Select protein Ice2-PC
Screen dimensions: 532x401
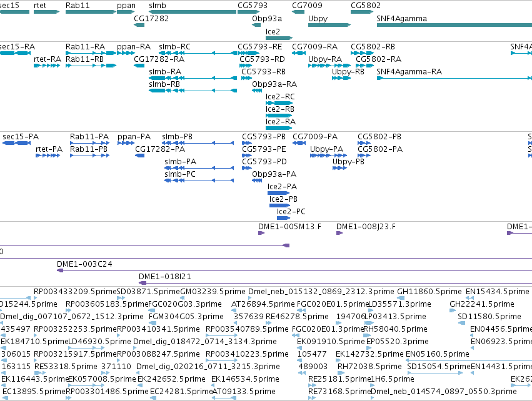[283, 218]
